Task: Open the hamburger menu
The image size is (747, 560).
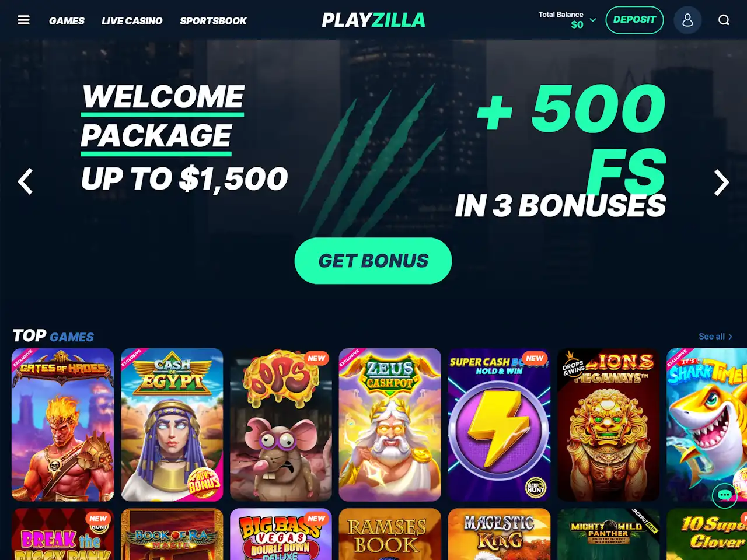Action: (x=23, y=20)
